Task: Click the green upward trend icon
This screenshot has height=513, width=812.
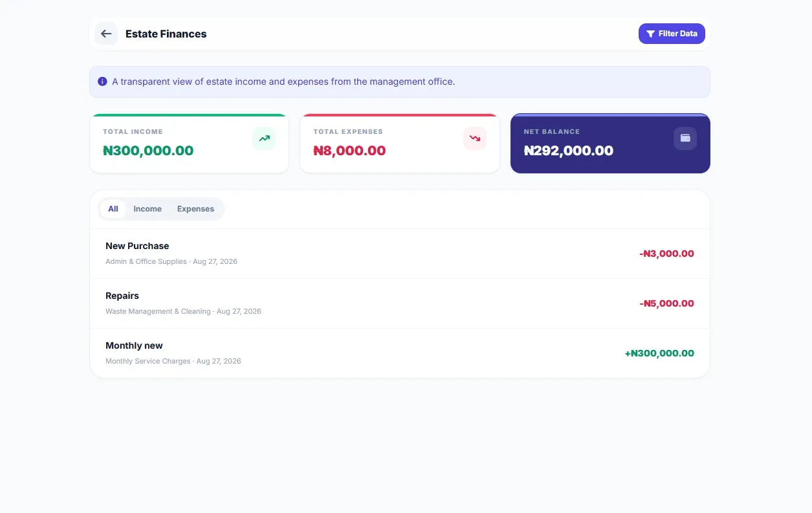Action: pos(264,138)
